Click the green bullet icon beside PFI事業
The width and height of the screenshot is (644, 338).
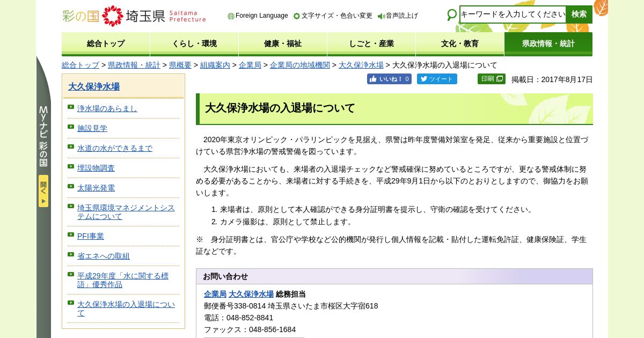[x=71, y=234]
